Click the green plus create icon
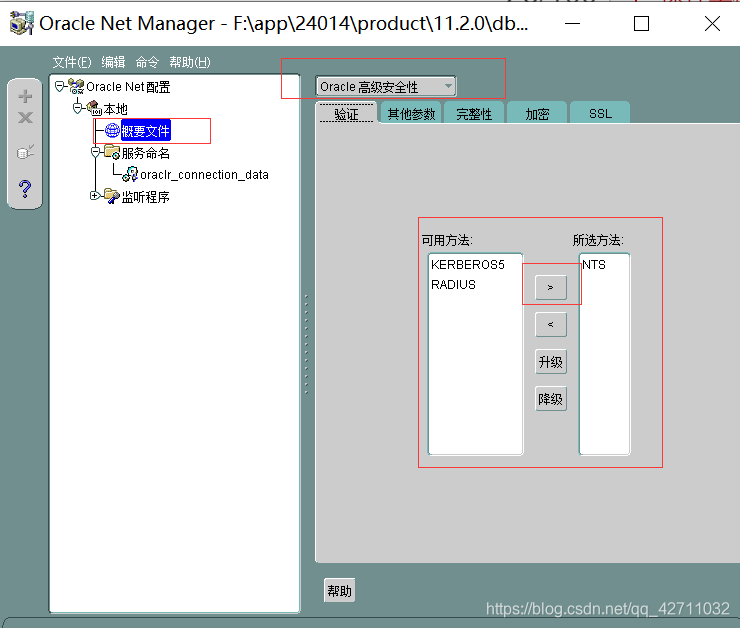Screen dimensions: 740x628 click(25, 97)
